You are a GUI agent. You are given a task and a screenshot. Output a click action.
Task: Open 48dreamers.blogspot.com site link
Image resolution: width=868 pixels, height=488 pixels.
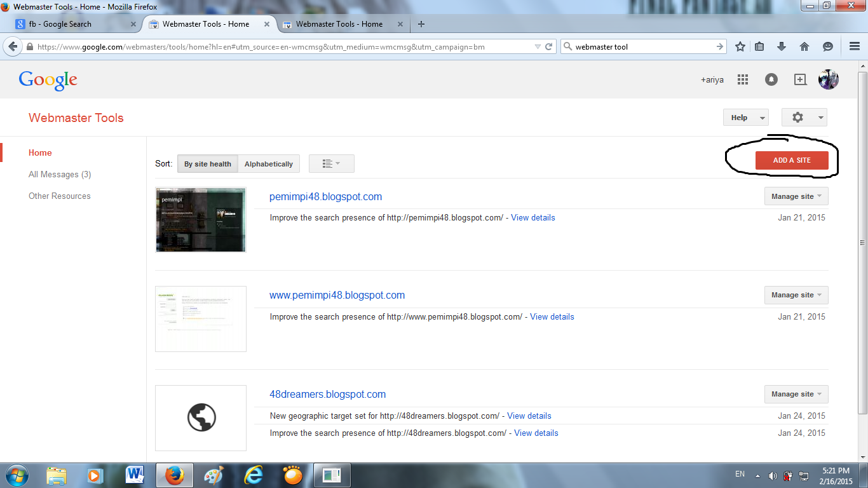pyautogui.click(x=328, y=394)
